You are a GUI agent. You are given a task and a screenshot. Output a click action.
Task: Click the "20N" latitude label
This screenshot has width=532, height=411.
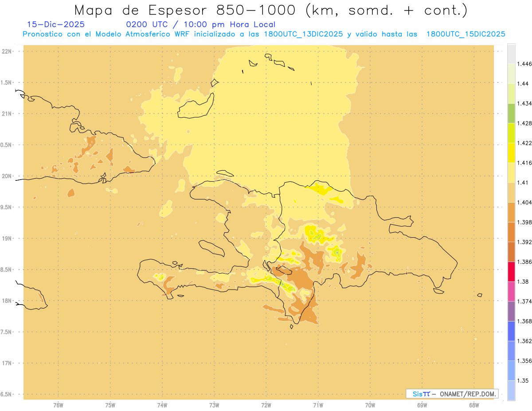(8, 176)
